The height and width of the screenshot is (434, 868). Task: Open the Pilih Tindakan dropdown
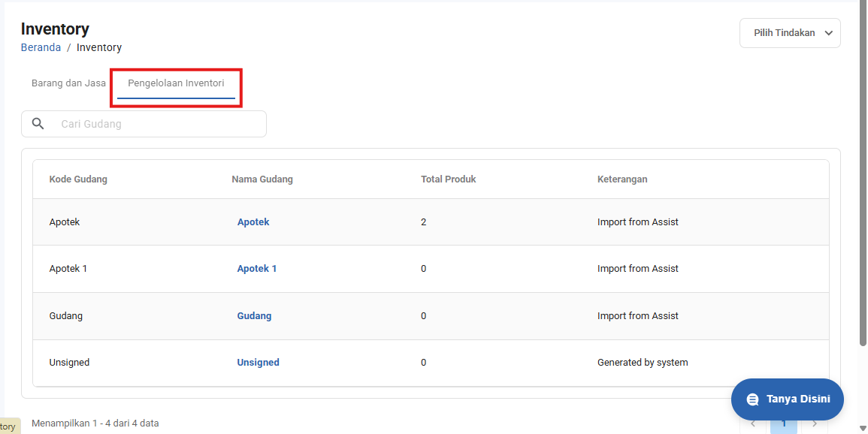point(790,33)
